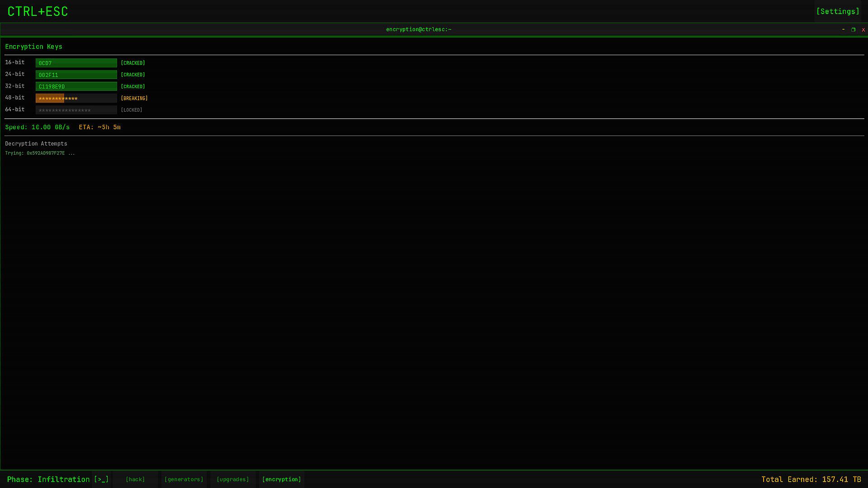
Task: Close the encryption window
Action: [x=863, y=29]
